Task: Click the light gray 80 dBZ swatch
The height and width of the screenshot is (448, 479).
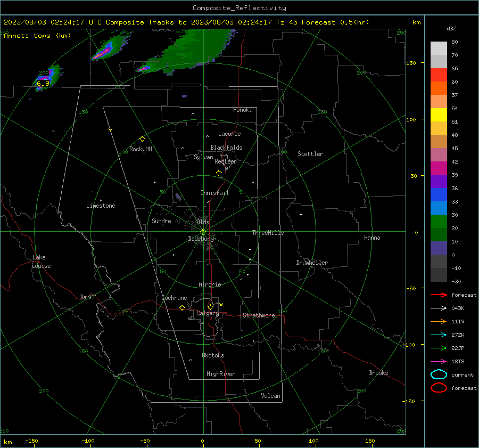Action: tap(439, 48)
